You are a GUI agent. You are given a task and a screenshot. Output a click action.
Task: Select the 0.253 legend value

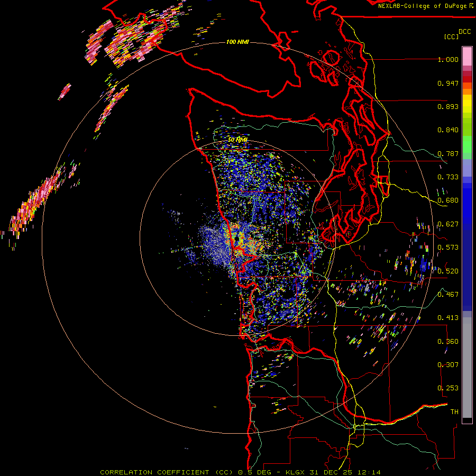448,388
